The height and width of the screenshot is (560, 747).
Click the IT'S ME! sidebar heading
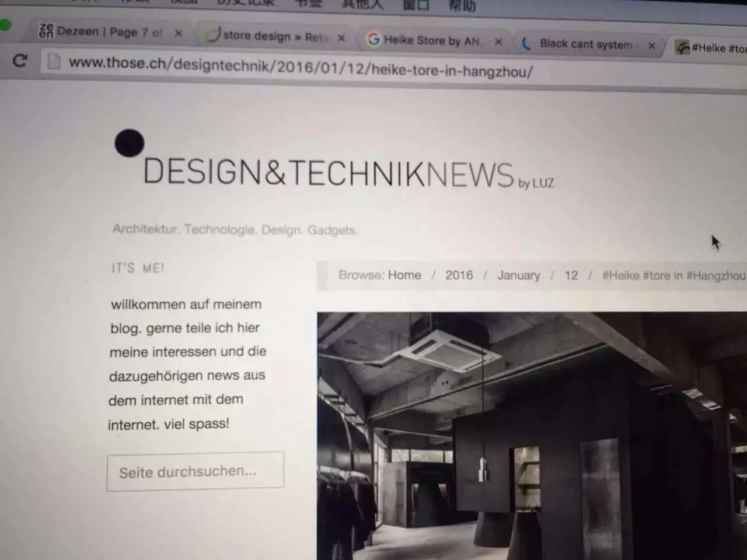click(x=138, y=268)
